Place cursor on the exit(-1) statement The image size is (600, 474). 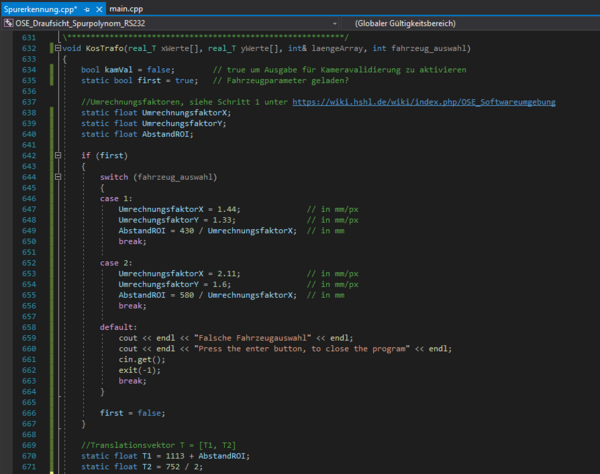coord(140,370)
